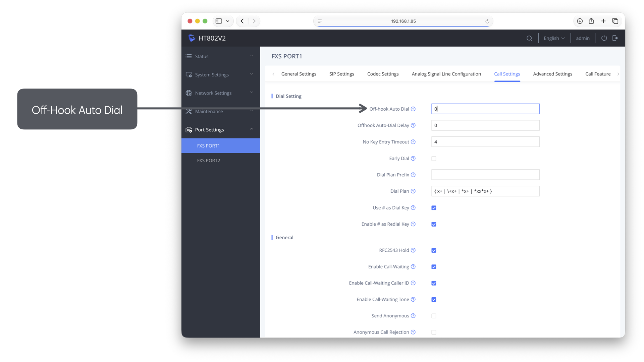644x362 pixels.
Task: Enable the Early Dial checkbox
Action: point(434,159)
